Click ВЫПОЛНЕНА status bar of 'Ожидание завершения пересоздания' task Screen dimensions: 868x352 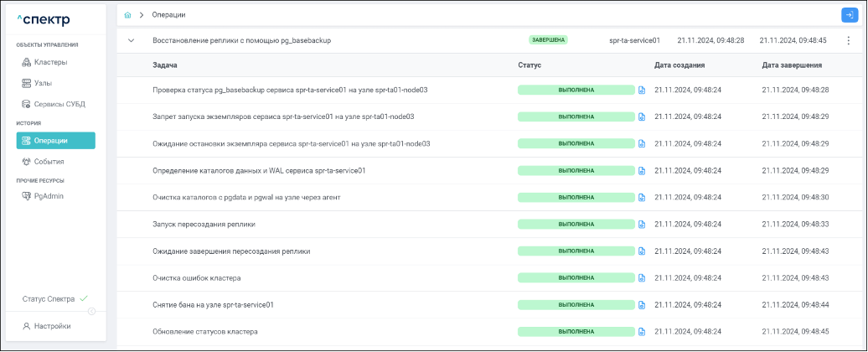[576, 251]
